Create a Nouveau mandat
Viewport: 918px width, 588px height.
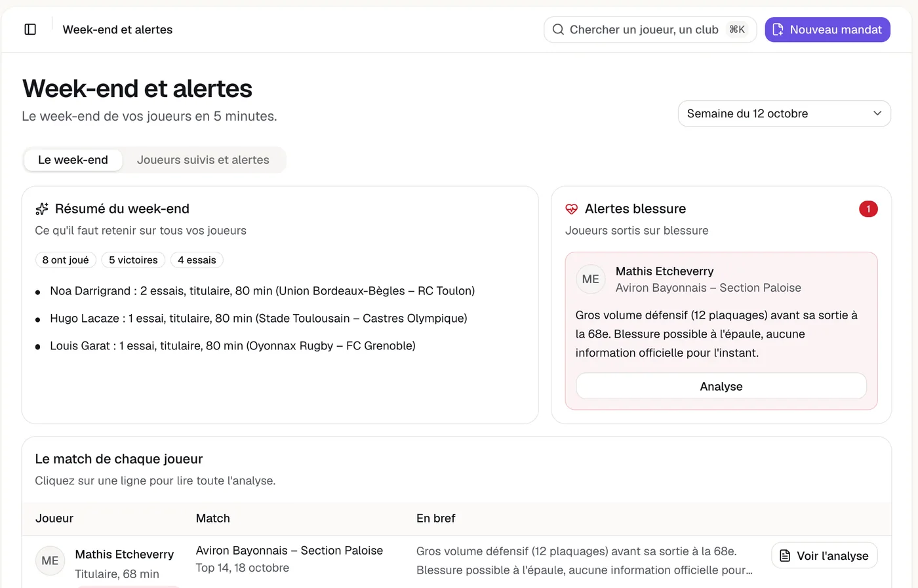pyautogui.click(x=828, y=29)
